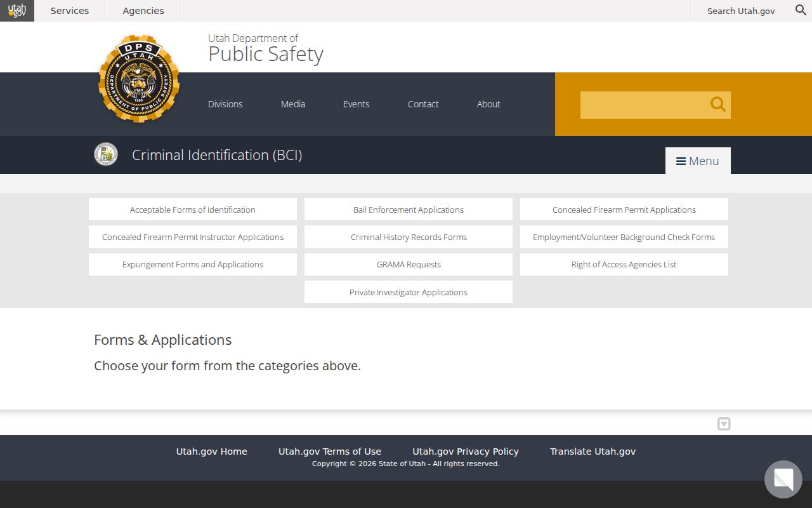Click the BCI seal icon

click(x=106, y=154)
